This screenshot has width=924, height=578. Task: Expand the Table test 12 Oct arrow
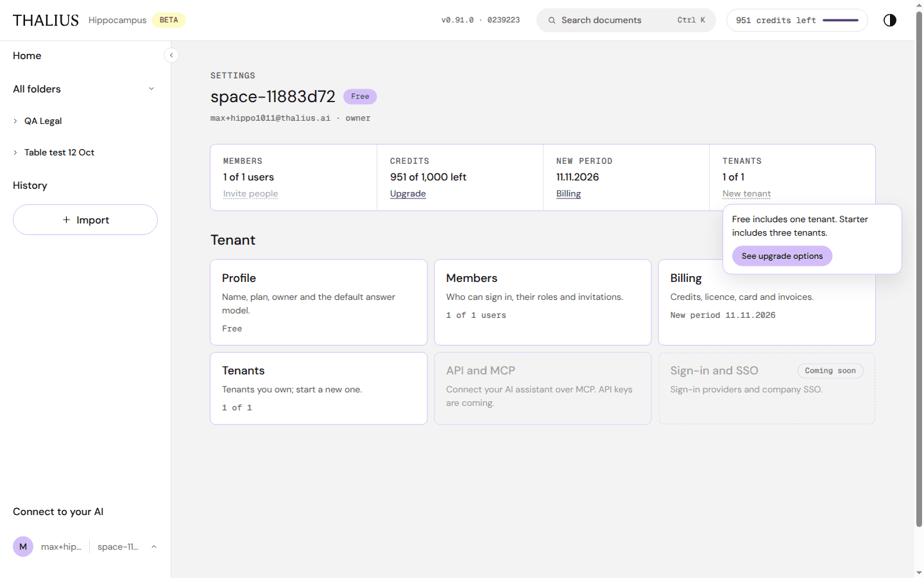15,152
